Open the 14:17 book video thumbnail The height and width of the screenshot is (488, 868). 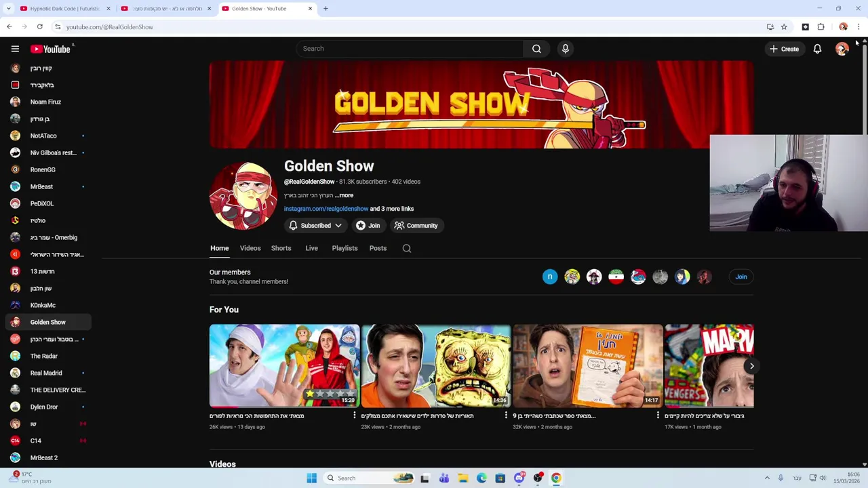pyautogui.click(x=588, y=366)
